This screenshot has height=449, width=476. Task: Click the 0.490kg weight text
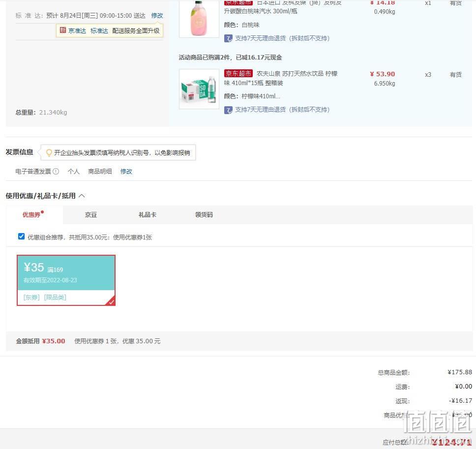(385, 12)
